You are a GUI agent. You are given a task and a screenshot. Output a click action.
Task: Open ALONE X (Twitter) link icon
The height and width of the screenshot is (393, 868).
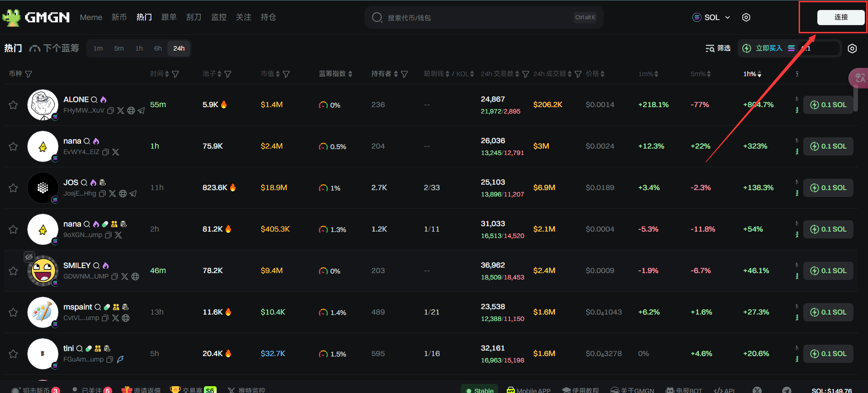[x=120, y=111]
